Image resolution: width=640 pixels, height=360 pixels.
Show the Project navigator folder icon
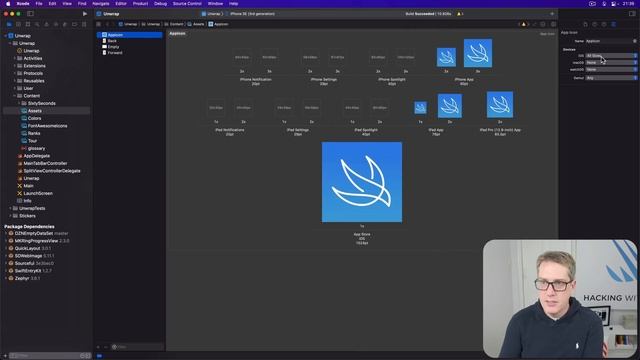pyautogui.click(x=9, y=24)
